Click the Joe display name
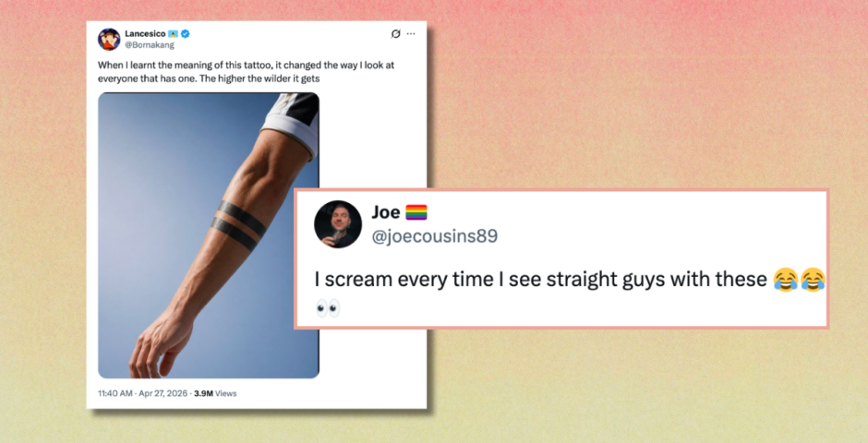The width and height of the screenshot is (868, 443). (x=386, y=212)
